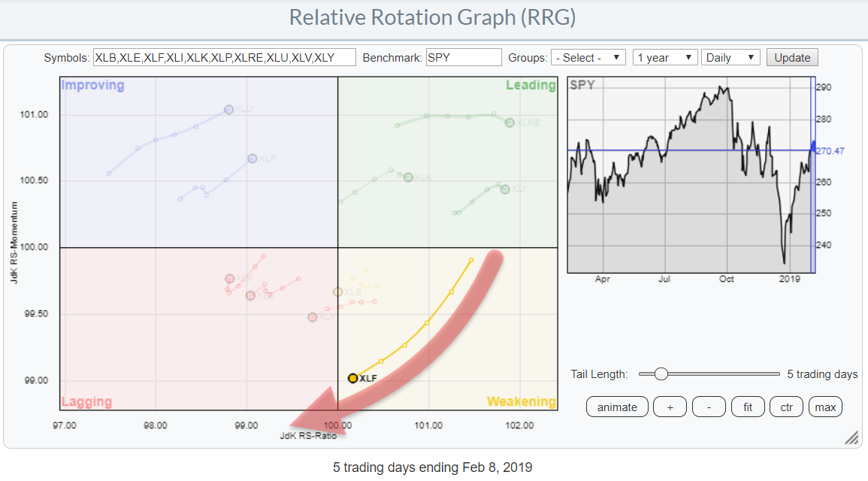Image resolution: width=868 pixels, height=481 pixels.
Task: Click the Tail Length slider handle
Action: coord(661,374)
